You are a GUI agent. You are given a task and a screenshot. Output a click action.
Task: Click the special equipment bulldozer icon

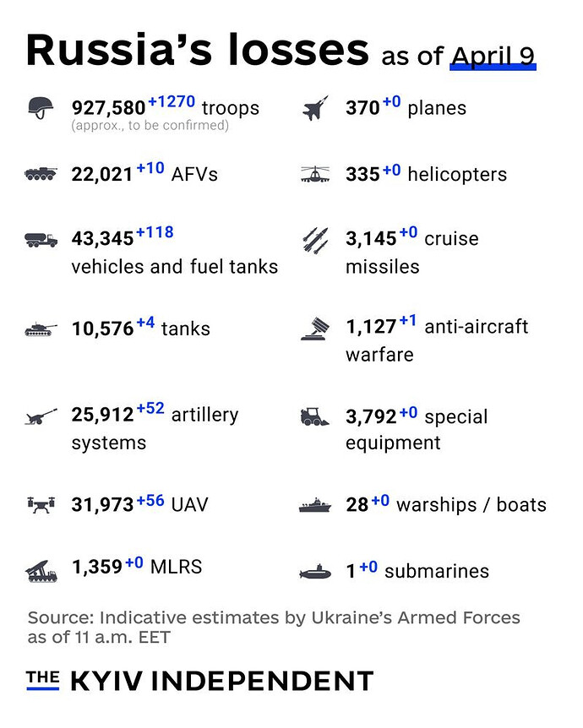(314, 416)
